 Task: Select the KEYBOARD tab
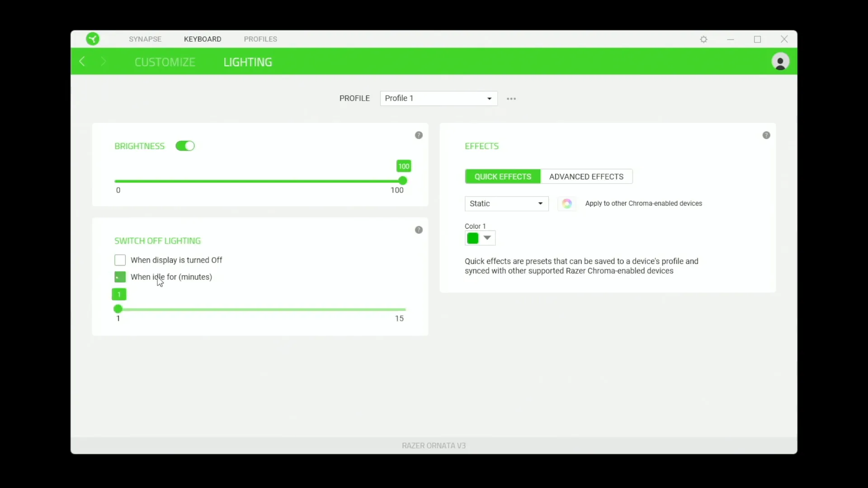tap(203, 39)
